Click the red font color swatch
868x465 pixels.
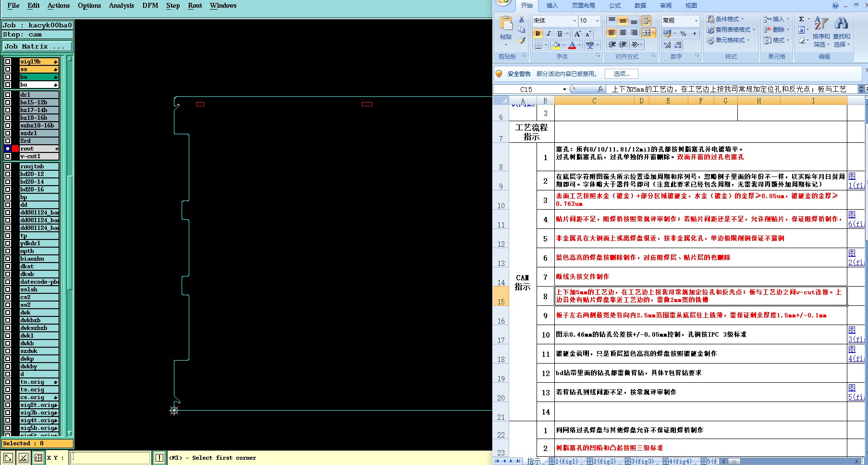pyautogui.click(x=572, y=45)
